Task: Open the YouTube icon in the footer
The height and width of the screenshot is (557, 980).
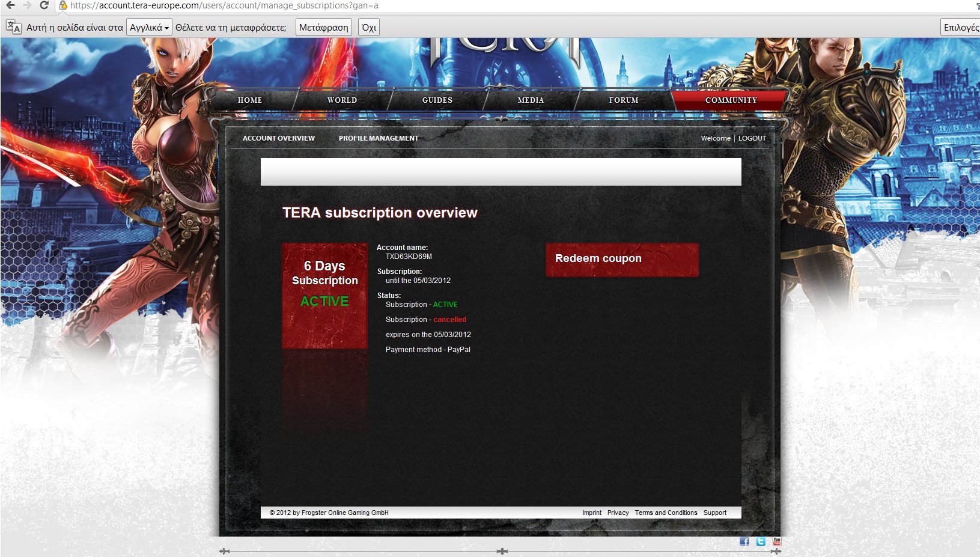Action: point(777,541)
